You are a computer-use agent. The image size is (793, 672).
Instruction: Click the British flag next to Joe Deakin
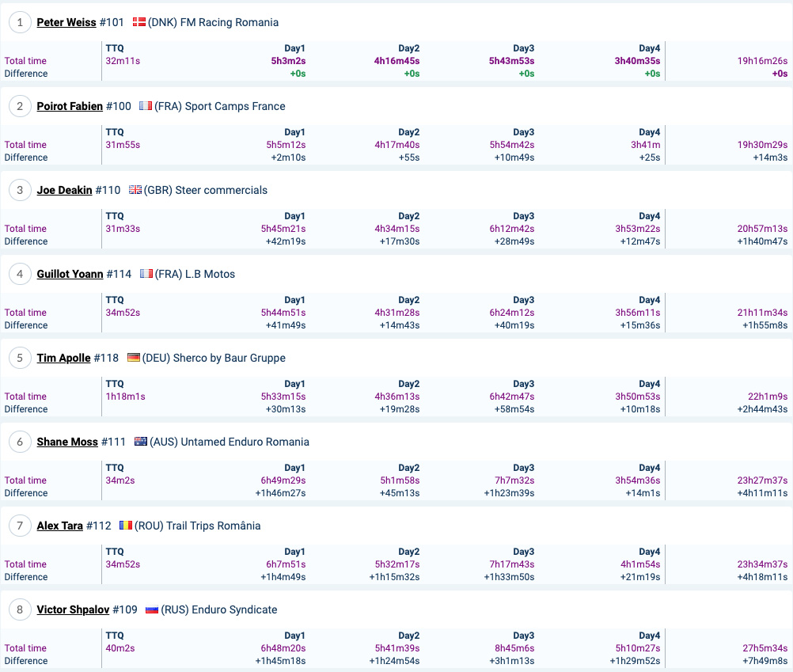tap(135, 190)
